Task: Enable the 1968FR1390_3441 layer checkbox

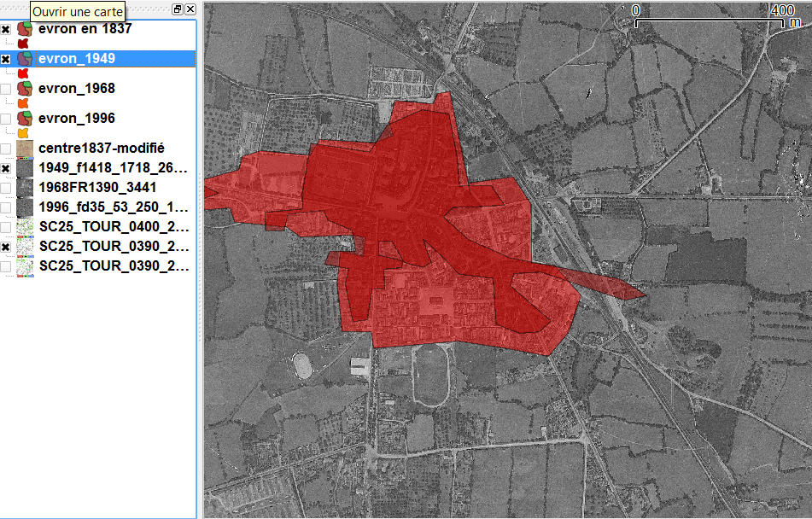Action: coord(6,188)
